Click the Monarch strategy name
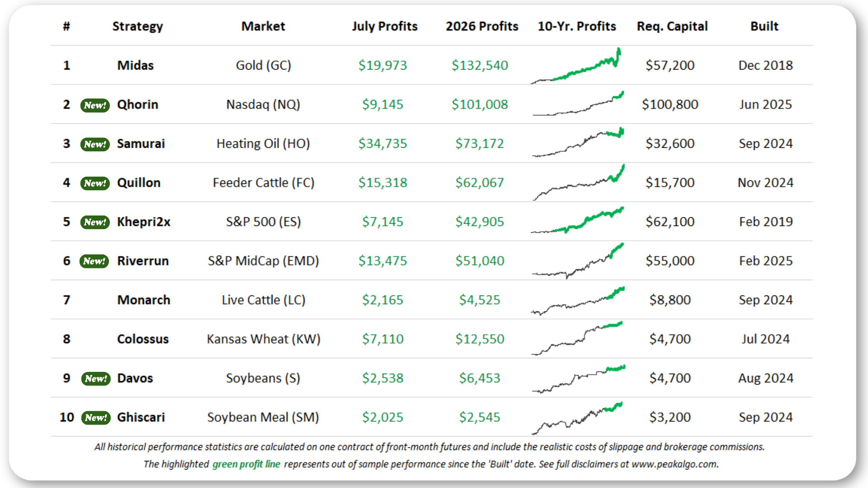The height and width of the screenshot is (488, 868). [144, 300]
